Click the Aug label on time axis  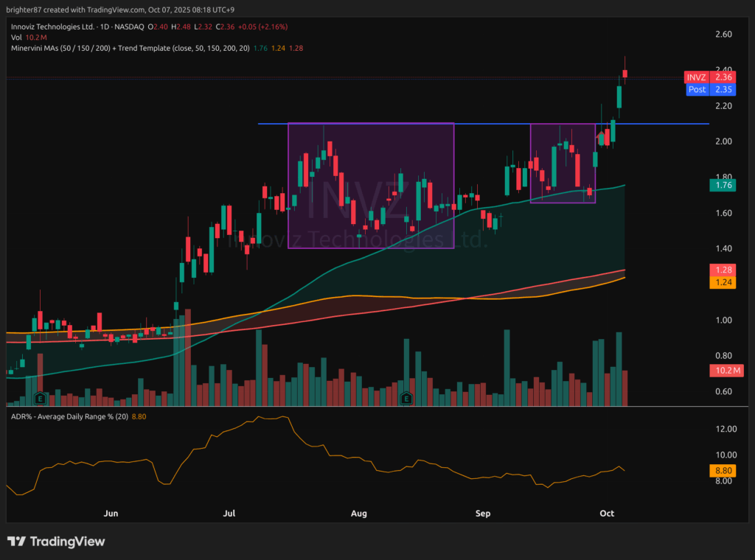click(359, 513)
